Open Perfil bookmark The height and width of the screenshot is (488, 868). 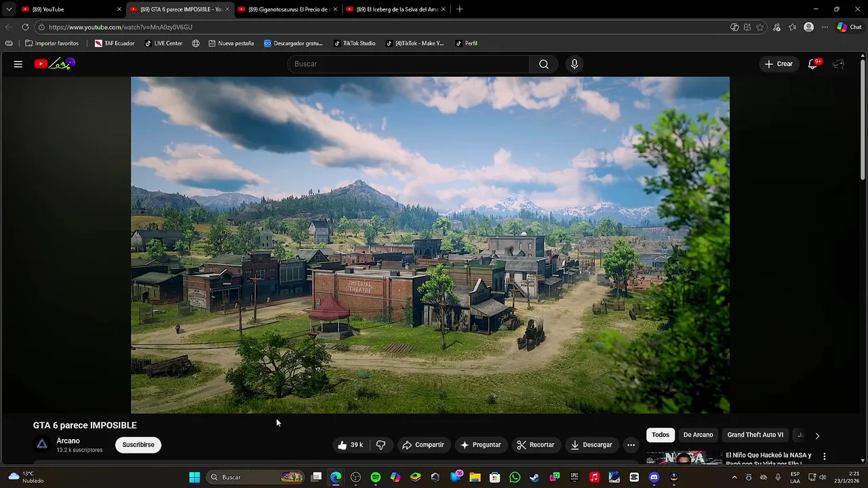coord(467,43)
